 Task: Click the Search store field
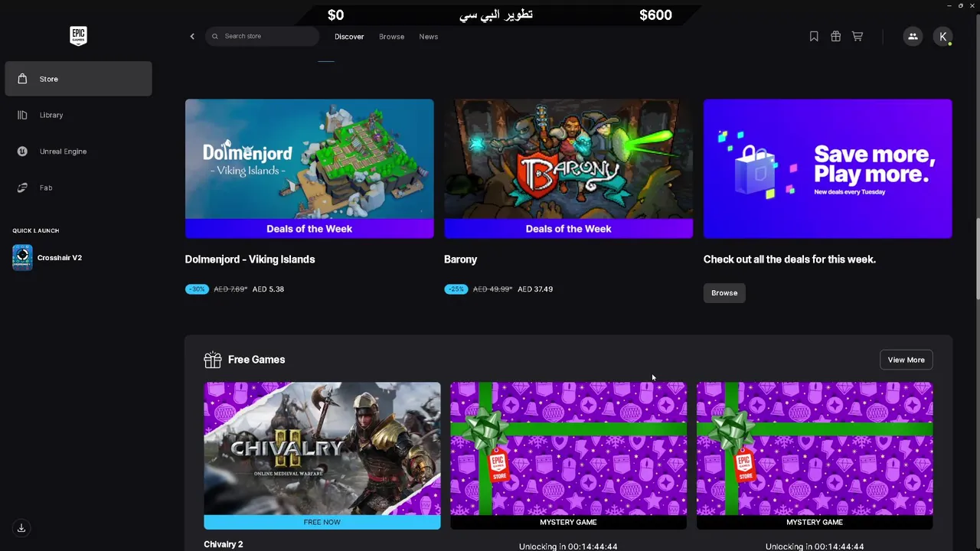pyautogui.click(x=262, y=36)
